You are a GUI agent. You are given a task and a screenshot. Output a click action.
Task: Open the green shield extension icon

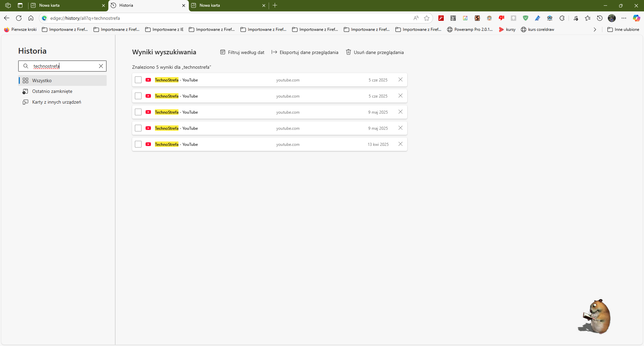coord(526,18)
